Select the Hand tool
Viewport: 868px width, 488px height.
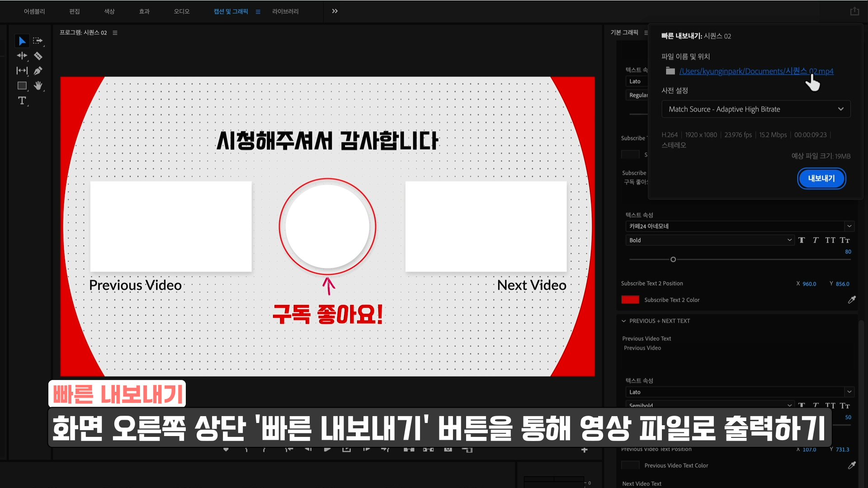pyautogui.click(x=38, y=85)
